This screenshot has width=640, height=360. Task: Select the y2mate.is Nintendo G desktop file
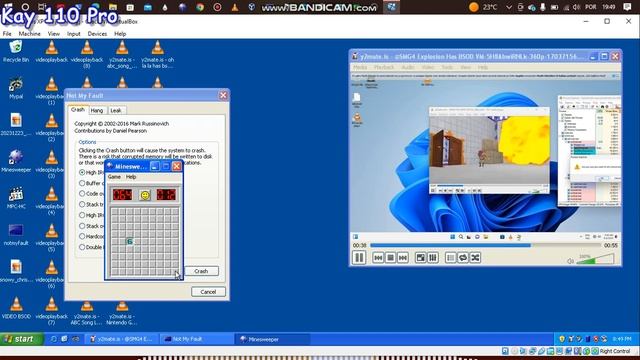pyautogui.click(x=122, y=313)
